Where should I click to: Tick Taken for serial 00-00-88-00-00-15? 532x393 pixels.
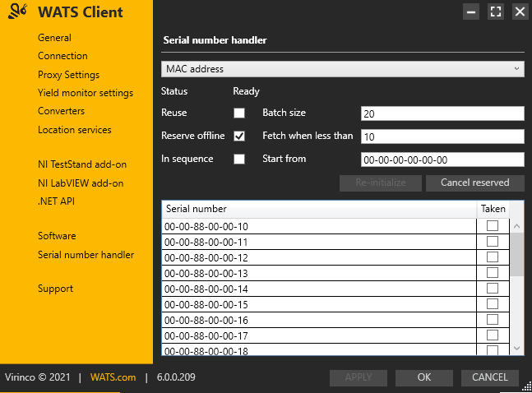click(x=493, y=303)
